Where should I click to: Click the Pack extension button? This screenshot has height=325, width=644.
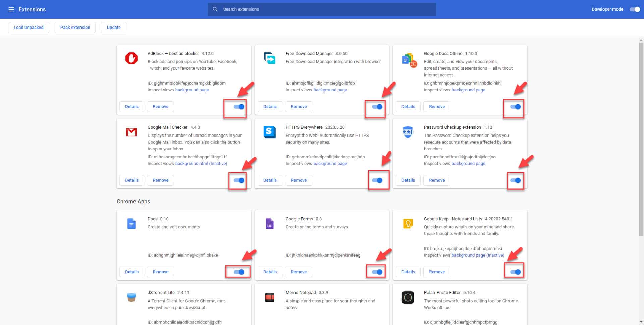coord(75,28)
